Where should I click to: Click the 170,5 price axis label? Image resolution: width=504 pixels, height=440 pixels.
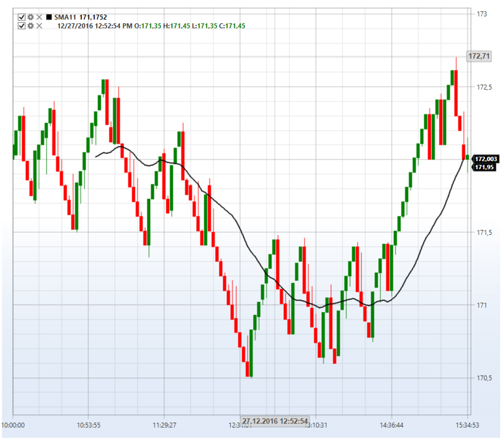[484, 378]
